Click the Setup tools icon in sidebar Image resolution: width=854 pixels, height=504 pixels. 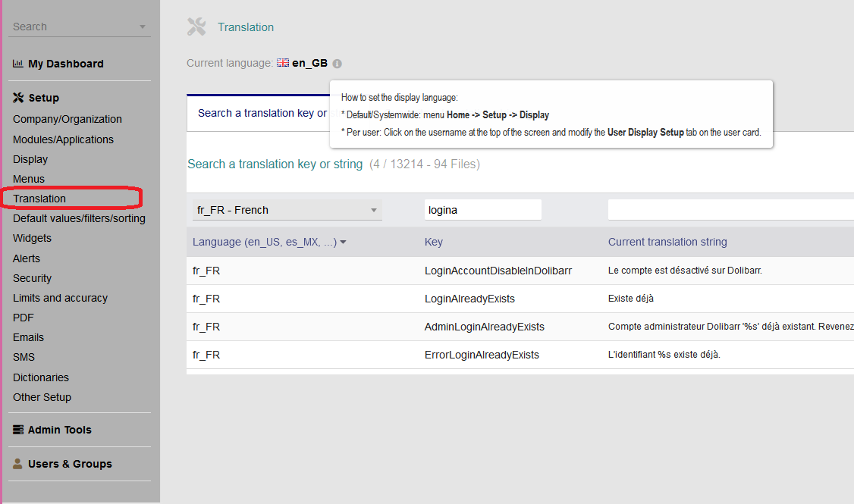[18, 98]
